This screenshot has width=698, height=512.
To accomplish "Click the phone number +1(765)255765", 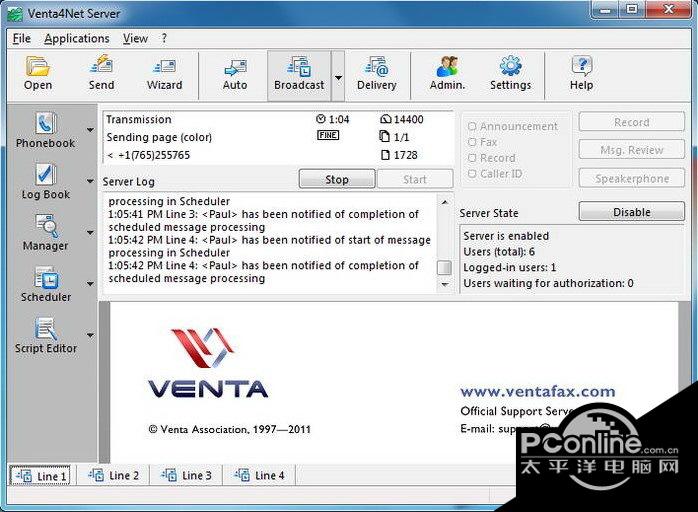I will click(154, 155).
